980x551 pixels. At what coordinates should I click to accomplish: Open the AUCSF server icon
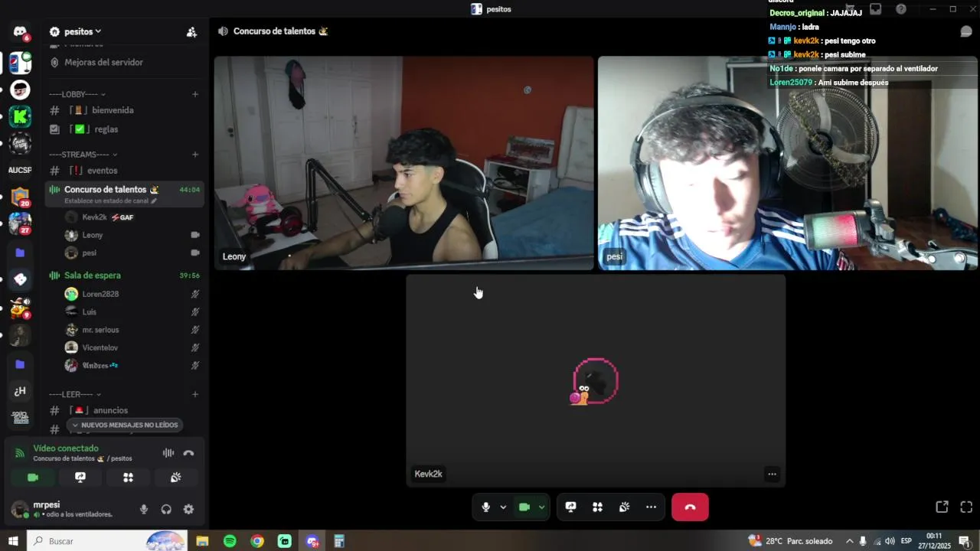click(x=20, y=170)
